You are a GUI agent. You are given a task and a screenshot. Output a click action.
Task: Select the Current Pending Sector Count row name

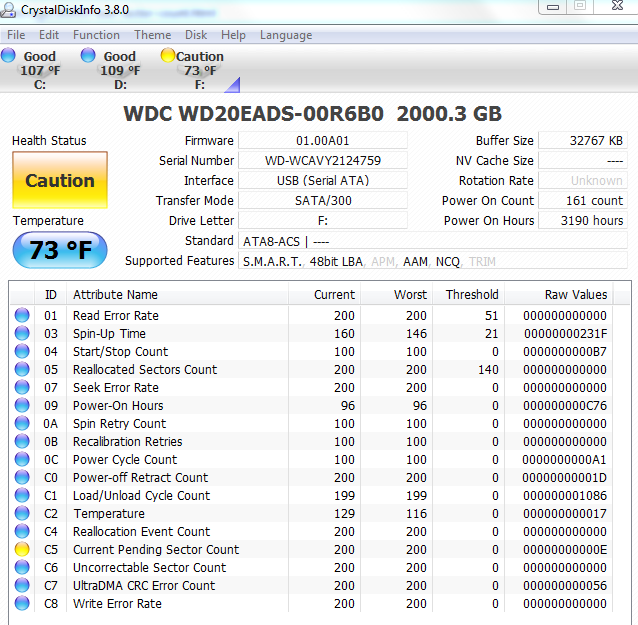pyautogui.click(x=156, y=549)
